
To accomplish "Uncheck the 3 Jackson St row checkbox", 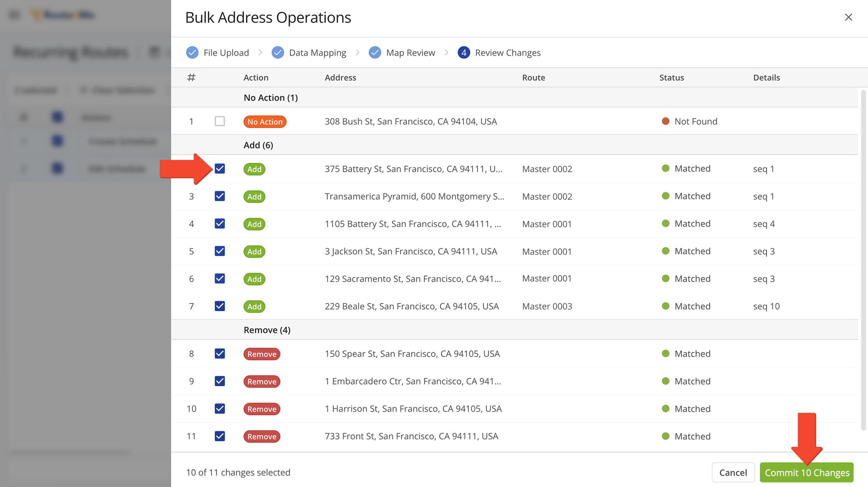I will point(220,251).
